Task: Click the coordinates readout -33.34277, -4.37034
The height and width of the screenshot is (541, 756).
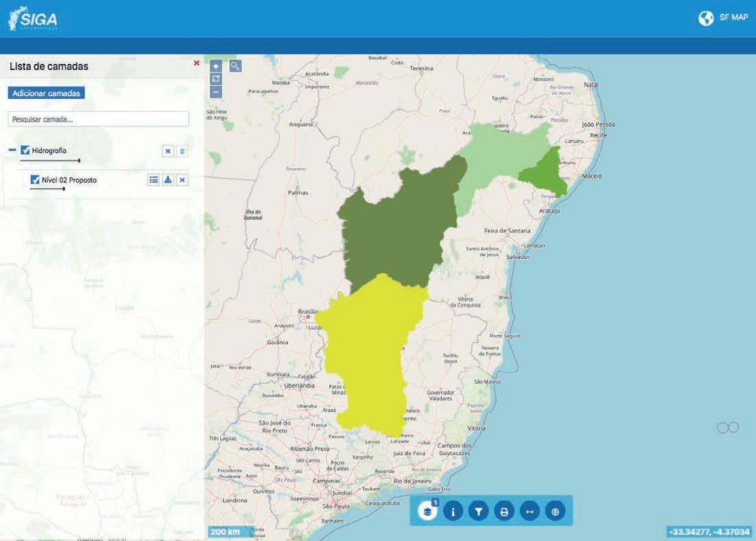Action: pos(709,531)
